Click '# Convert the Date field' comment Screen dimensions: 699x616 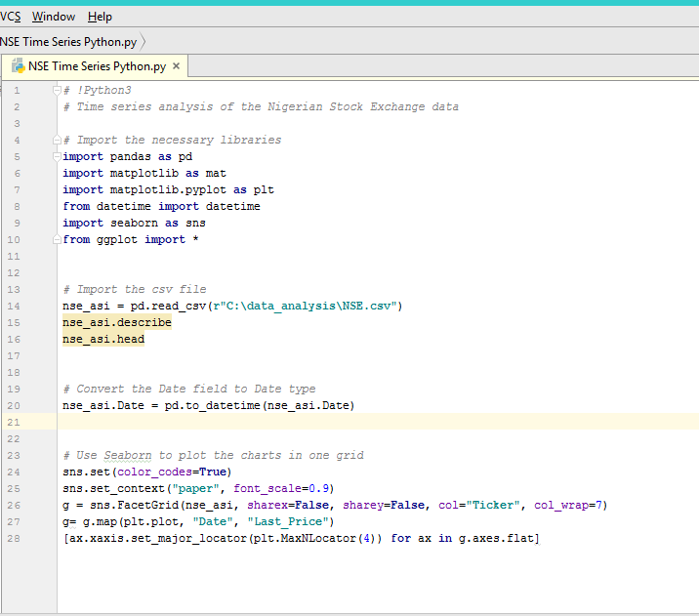click(x=189, y=390)
